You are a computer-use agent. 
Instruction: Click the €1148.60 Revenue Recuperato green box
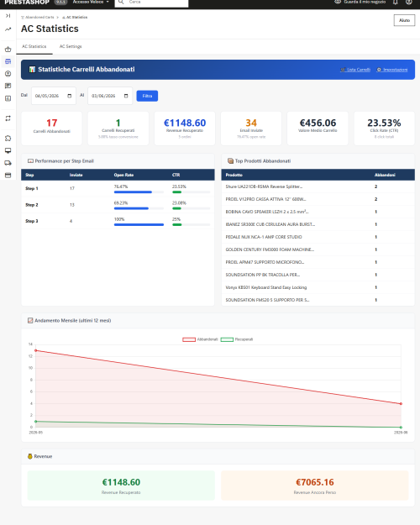pos(121,486)
